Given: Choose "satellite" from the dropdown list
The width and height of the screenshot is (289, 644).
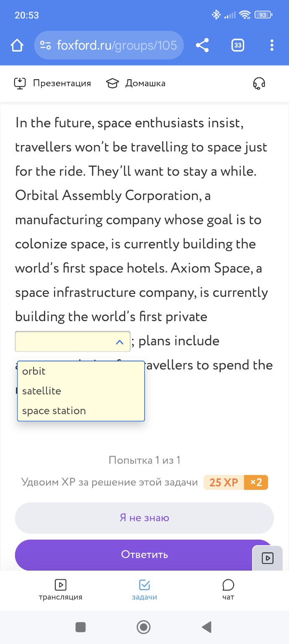Looking at the screenshot, I should click(41, 391).
